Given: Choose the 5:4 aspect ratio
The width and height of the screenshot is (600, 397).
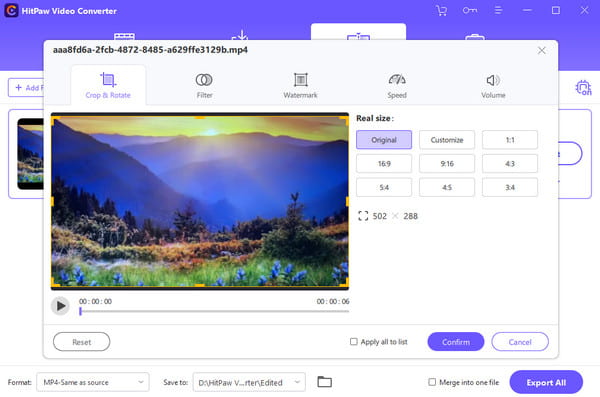Looking at the screenshot, I should pos(384,187).
